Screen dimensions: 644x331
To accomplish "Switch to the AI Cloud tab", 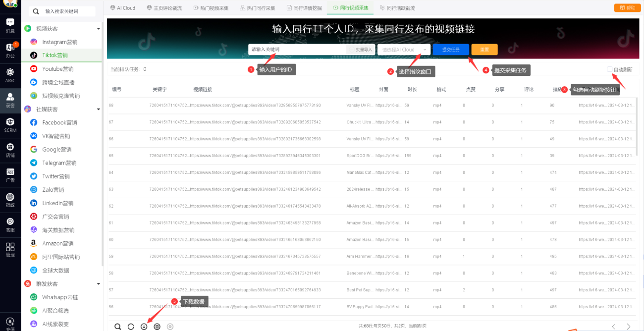I will tap(123, 8).
